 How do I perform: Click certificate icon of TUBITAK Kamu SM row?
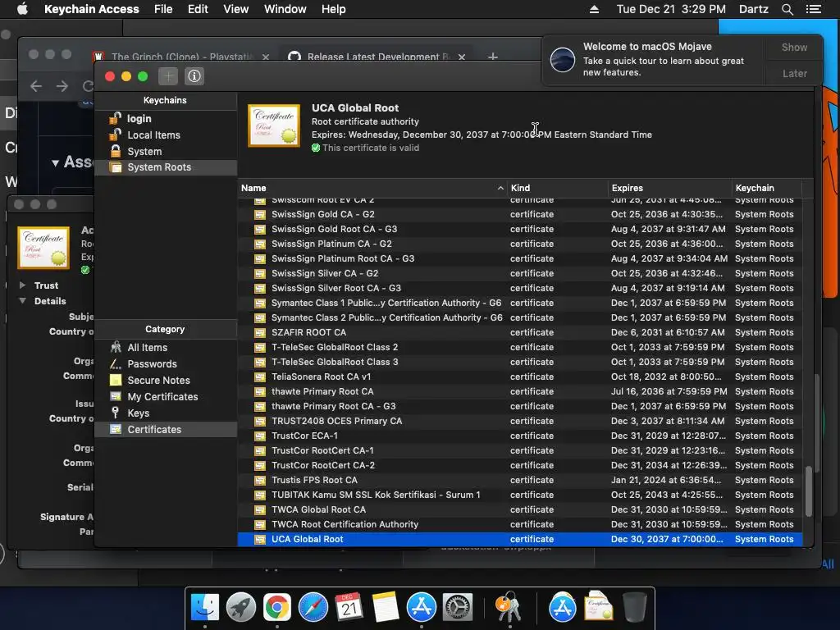(260, 495)
